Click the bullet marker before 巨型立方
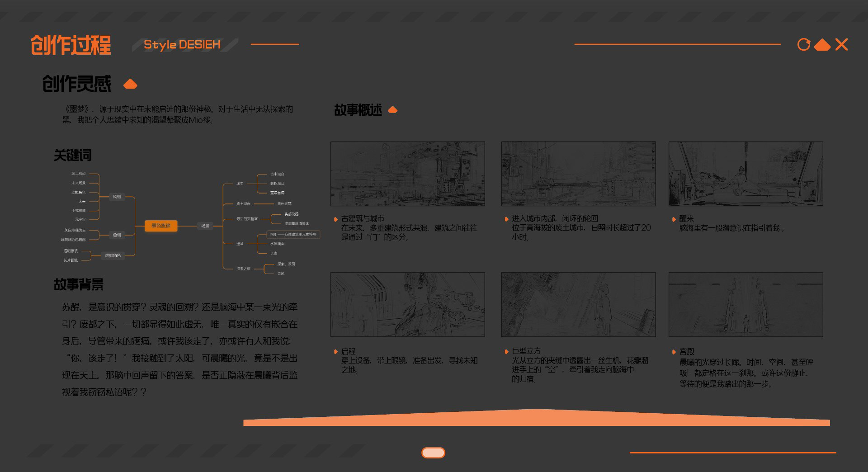Viewport: 868px width, 472px height. pos(506,351)
